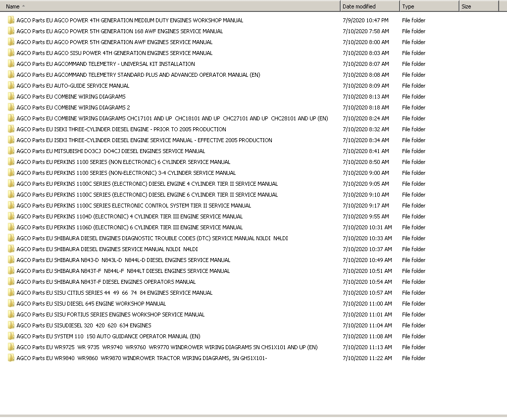The width and height of the screenshot is (507, 420).
Task: Select folder icon of MITSUBISHI DO3CJ DO4CJ DIESEL ENGINES
Action: [11, 151]
